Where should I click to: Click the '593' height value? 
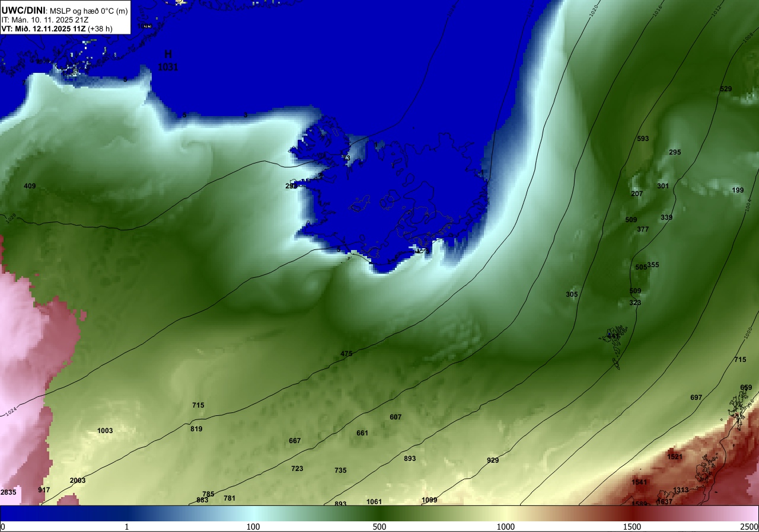pos(643,139)
